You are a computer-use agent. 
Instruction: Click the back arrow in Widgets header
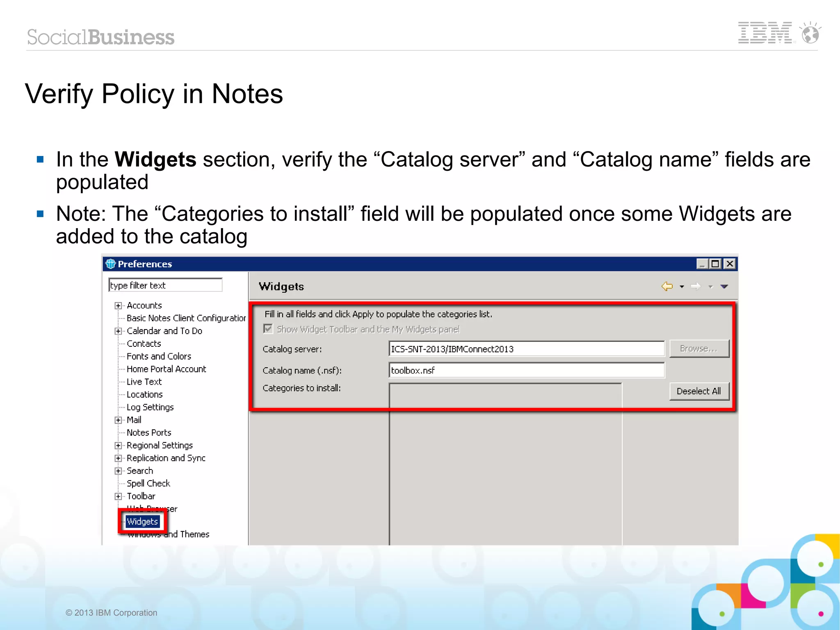(667, 286)
